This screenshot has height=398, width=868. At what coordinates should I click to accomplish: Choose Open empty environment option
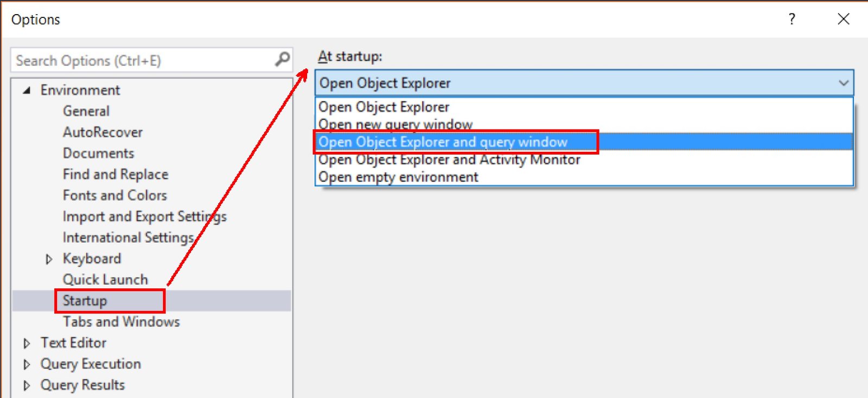click(x=584, y=177)
